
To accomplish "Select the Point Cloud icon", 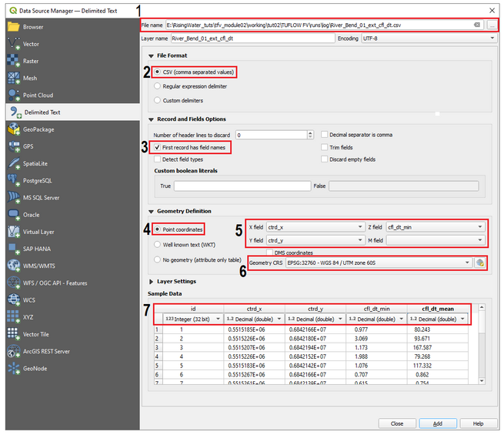I will 13,95.
